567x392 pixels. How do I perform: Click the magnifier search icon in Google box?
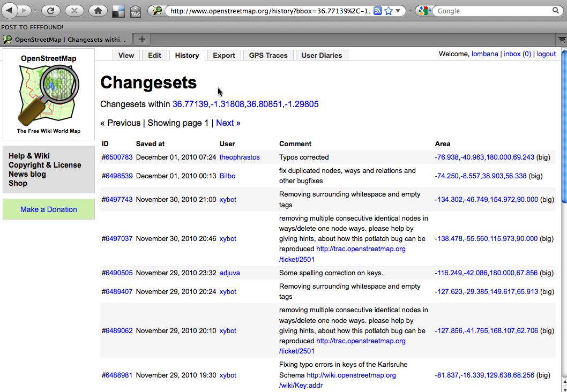click(x=556, y=11)
